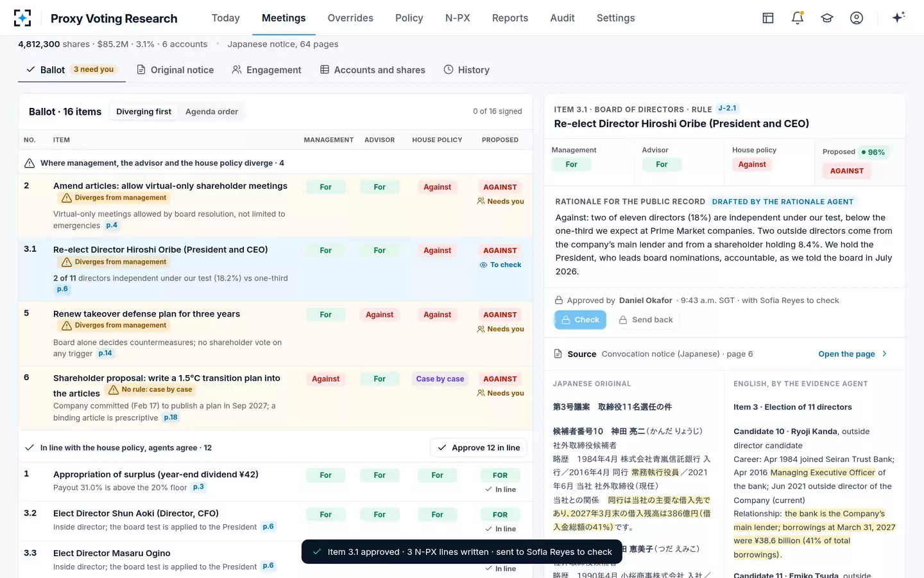Click the Proxy Voting Research logo icon
The width and height of the screenshot is (924, 578).
click(22, 18)
